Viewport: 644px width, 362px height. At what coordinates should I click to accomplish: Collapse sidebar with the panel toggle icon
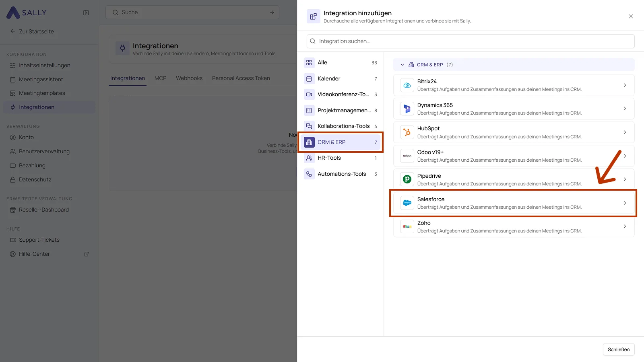coord(86,13)
